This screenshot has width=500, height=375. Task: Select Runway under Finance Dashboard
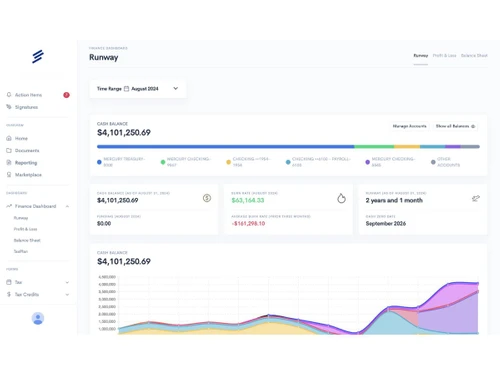pos(21,218)
